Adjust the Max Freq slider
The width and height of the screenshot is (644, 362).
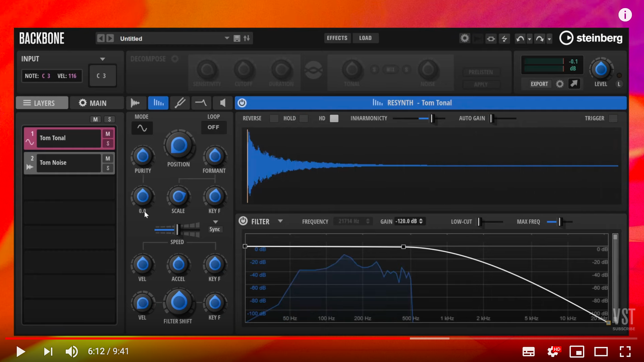(x=559, y=222)
